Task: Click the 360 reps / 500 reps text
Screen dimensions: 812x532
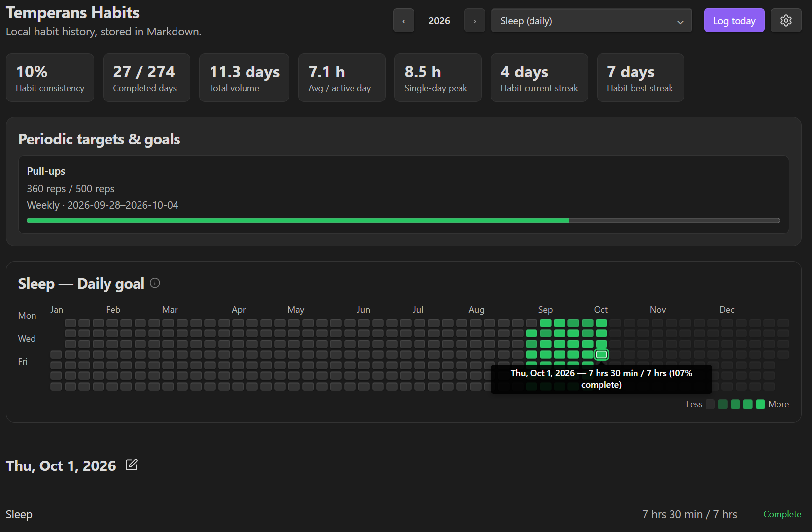Action: (x=71, y=189)
